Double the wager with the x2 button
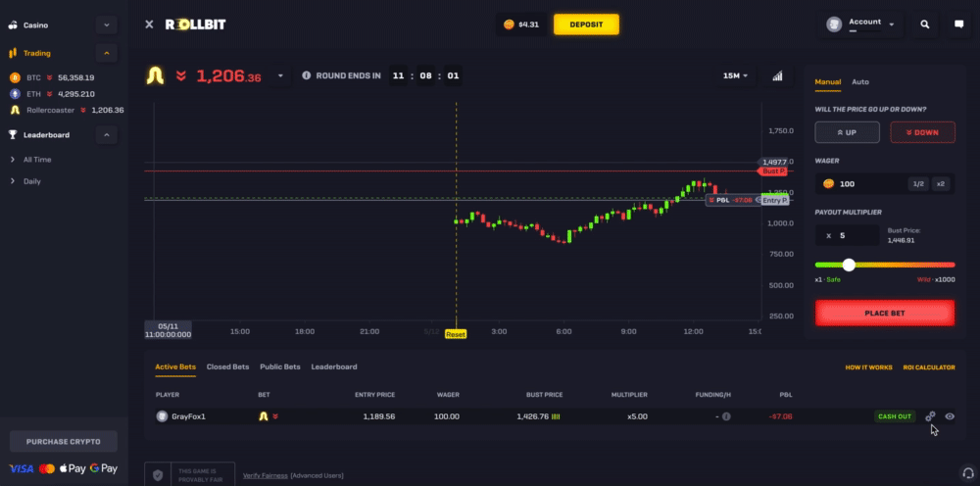Image resolution: width=980 pixels, height=486 pixels. tap(940, 183)
